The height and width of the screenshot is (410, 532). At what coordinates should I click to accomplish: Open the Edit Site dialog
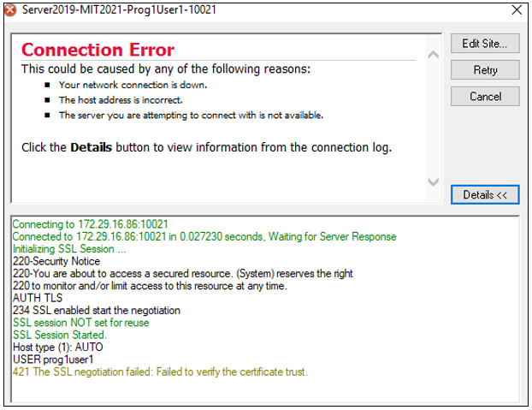click(x=484, y=44)
